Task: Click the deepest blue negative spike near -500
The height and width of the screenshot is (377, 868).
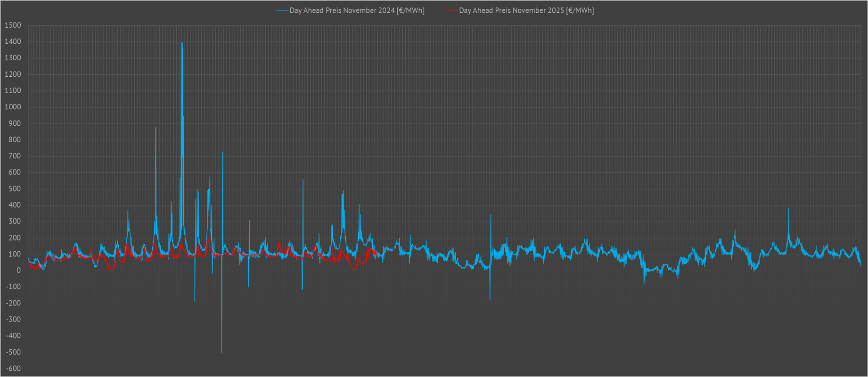Action: coord(221,351)
